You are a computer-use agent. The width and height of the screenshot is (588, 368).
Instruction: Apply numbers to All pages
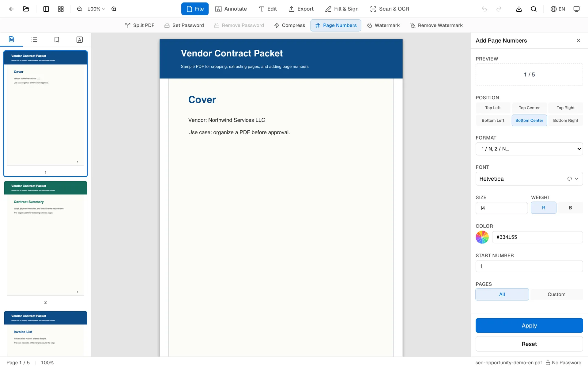(502, 294)
